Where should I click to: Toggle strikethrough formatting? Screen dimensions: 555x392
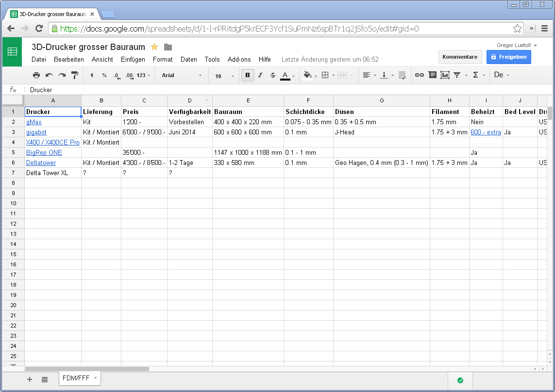(x=272, y=75)
